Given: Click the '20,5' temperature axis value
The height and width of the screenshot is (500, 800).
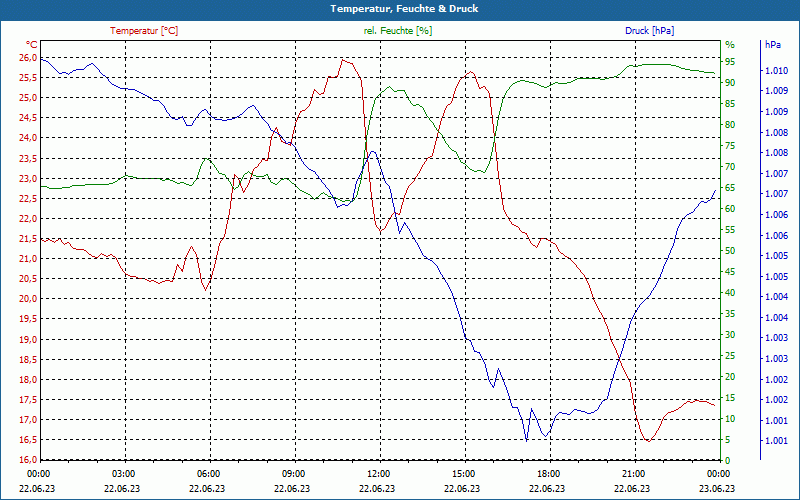Looking at the screenshot, I should point(28,279).
